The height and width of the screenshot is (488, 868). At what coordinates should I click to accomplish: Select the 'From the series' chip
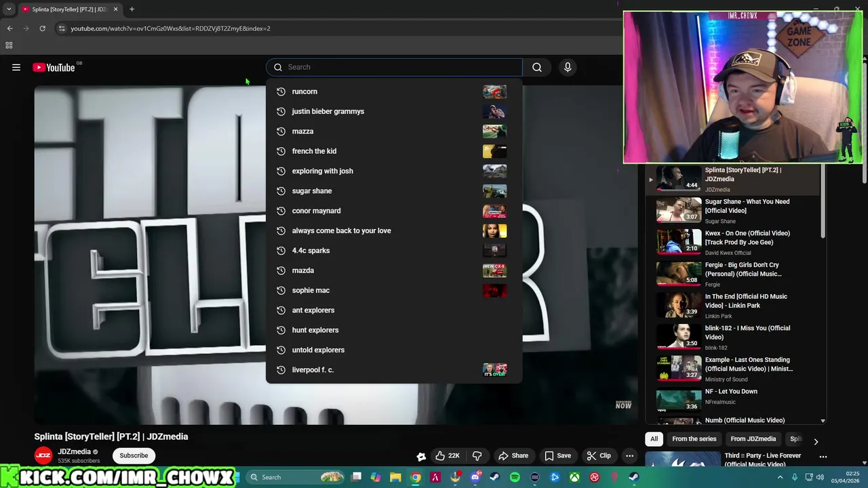coord(694,439)
